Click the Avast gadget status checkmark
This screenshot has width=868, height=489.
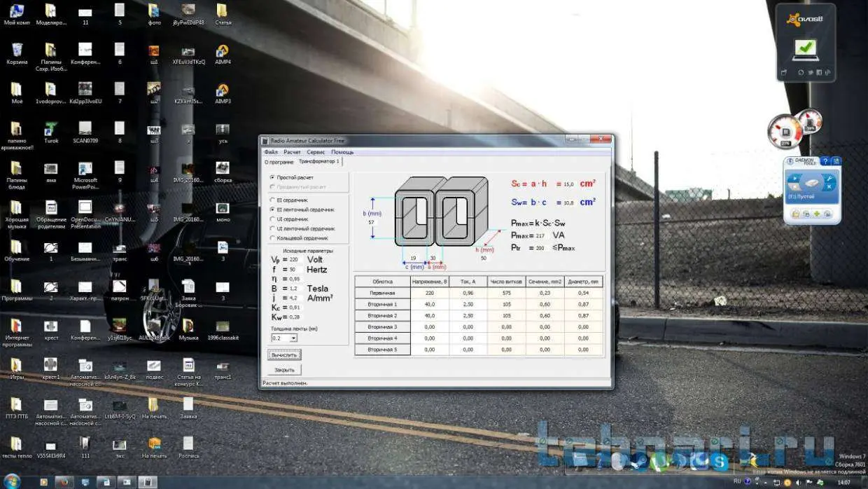click(x=806, y=48)
